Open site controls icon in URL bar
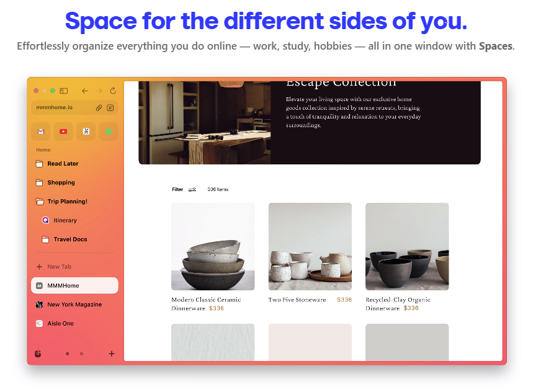 110,108
